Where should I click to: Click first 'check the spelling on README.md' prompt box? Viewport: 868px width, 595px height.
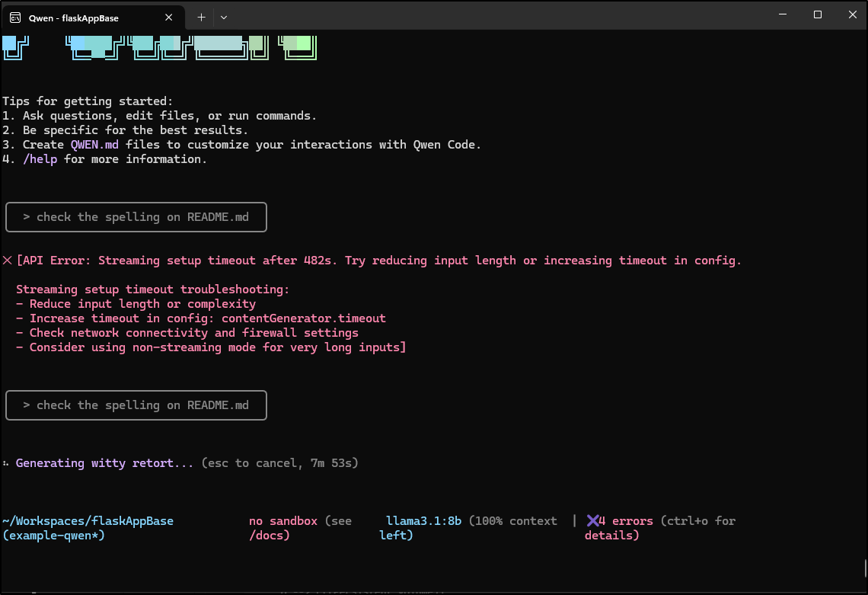click(x=136, y=217)
